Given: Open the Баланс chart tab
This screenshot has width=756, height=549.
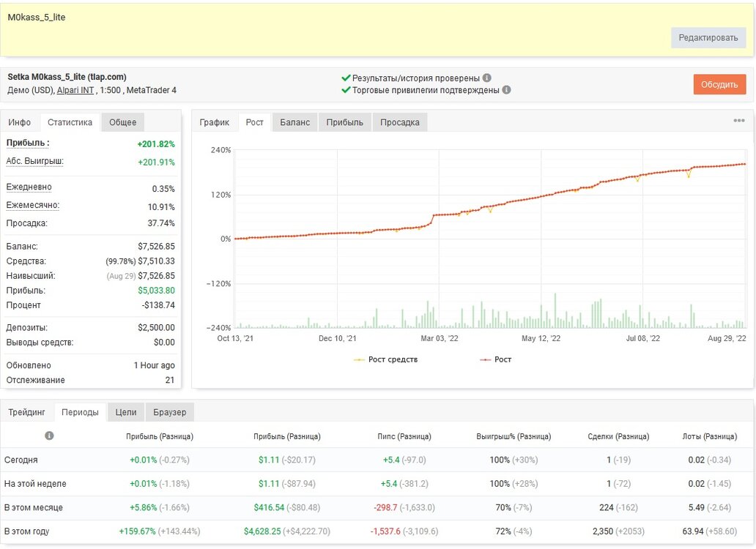Looking at the screenshot, I should coord(294,122).
